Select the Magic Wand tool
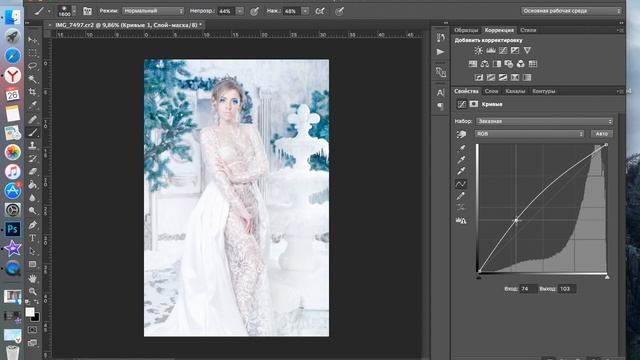The height and width of the screenshot is (360, 640). click(x=33, y=79)
